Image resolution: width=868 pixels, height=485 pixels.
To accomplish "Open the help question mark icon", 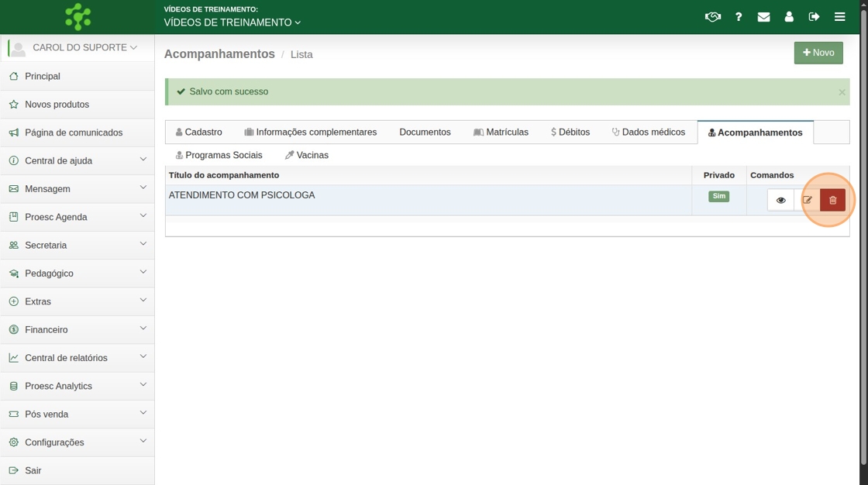I will coord(739,16).
